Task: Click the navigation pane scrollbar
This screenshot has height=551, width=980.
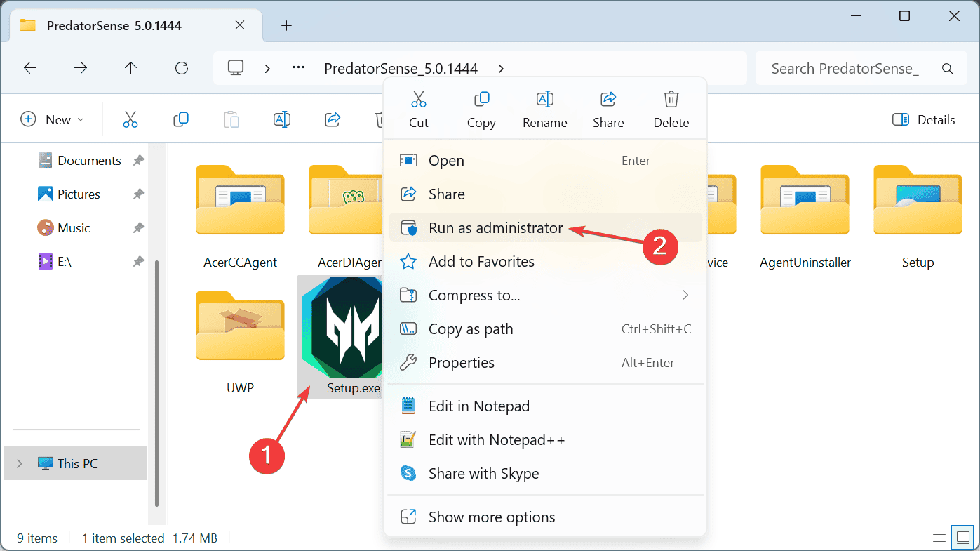Action: click(156, 383)
